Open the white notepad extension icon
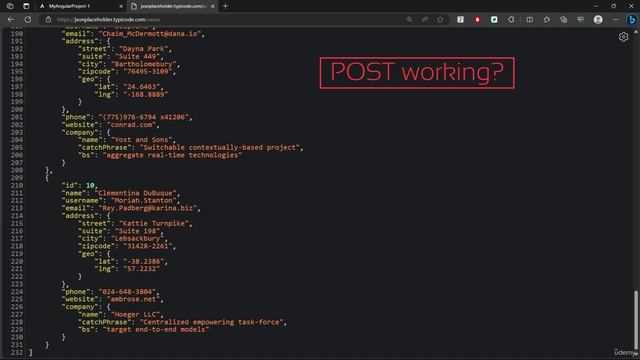Image resolution: width=640 pixels, height=360 pixels. click(460, 20)
